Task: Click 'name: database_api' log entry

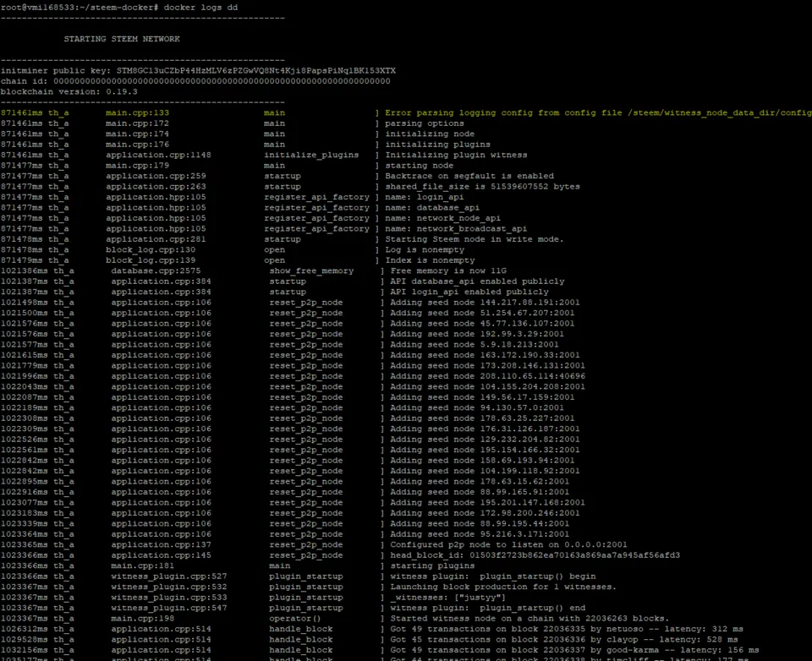Action: [432, 208]
